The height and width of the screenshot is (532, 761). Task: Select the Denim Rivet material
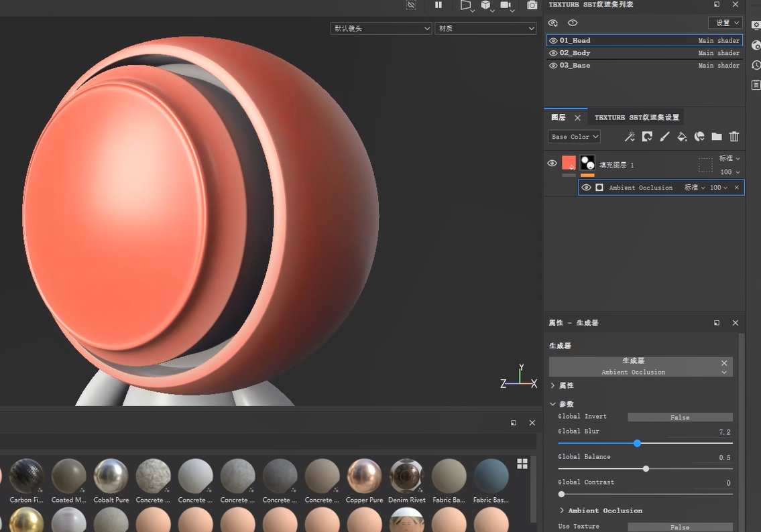(x=407, y=480)
